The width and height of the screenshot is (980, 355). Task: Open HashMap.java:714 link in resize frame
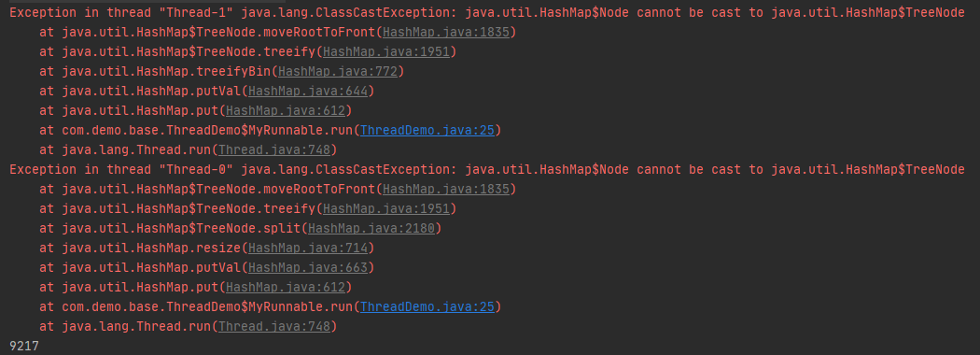pos(307,248)
